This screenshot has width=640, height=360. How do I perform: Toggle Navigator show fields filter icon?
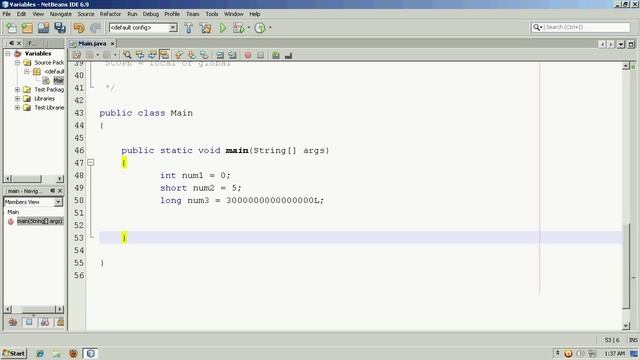(x=29, y=322)
